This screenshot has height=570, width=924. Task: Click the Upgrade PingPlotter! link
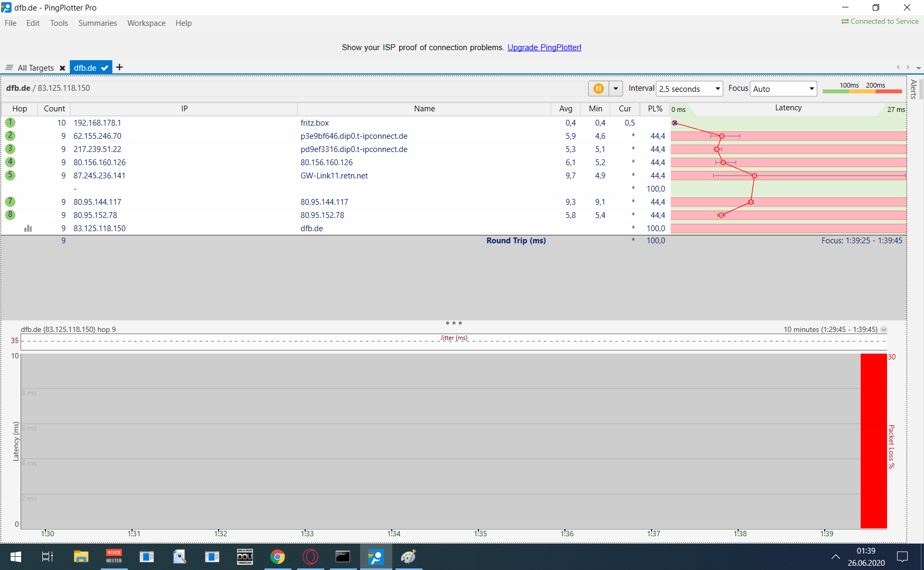[x=544, y=47]
